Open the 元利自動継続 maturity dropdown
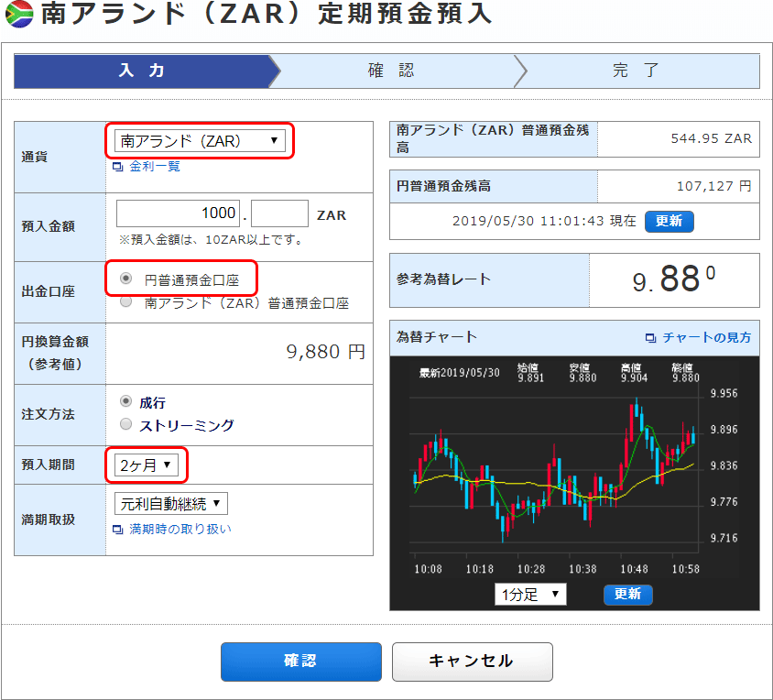 (x=171, y=503)
